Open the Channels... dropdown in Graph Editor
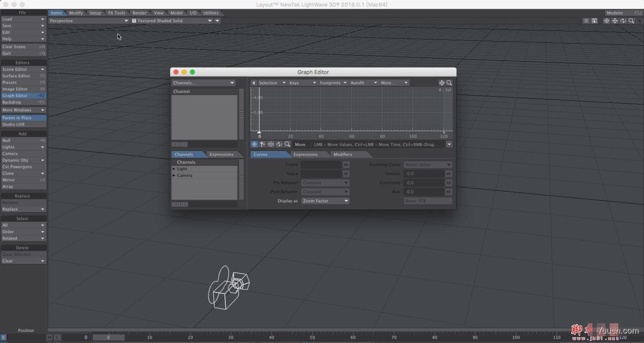The width and height of the screenshot is (644, 343). pyautogui.click(x=204, y=83)
